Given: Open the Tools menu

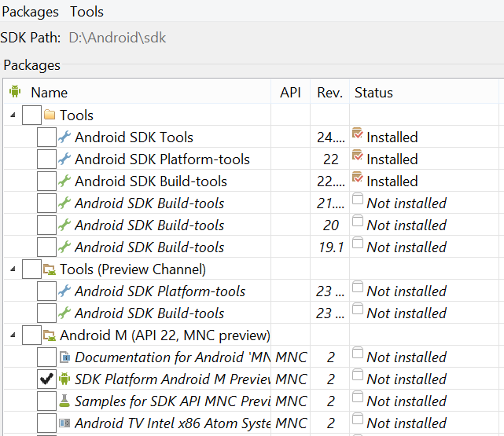Looking at the screenshot, I should [x=86, y=12].
